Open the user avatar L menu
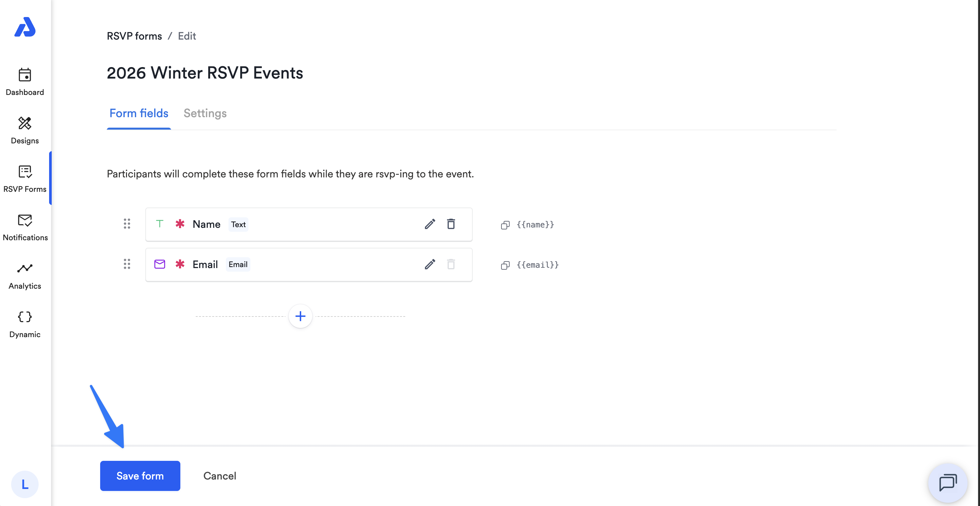The width and height of the screenshot is (980, 506). click(25, 484)
